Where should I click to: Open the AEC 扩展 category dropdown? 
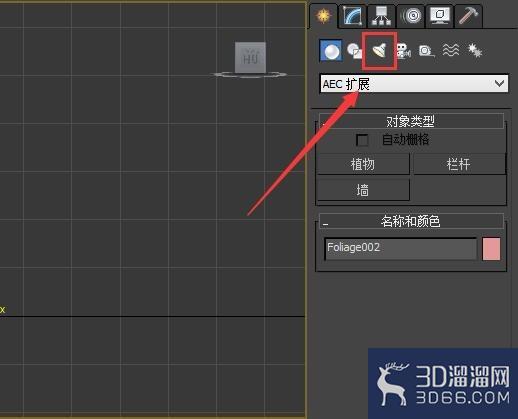(414, 84)
